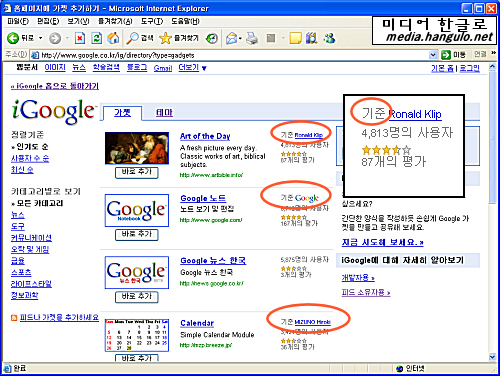This screenshot has height=376, width=500.
Task: Click the Messenger people toolbar icon
Action: click(x=329, y=38)
